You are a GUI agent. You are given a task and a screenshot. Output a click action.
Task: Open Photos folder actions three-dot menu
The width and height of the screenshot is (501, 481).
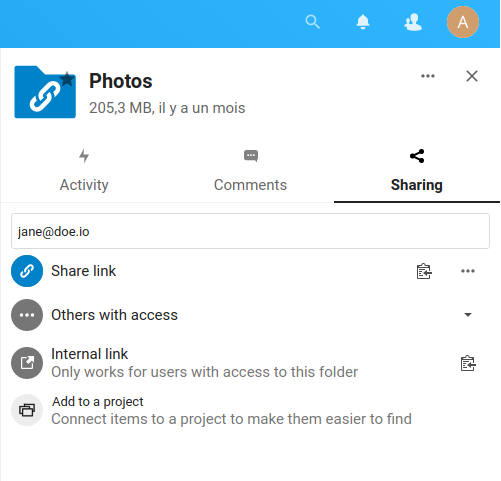428,76
